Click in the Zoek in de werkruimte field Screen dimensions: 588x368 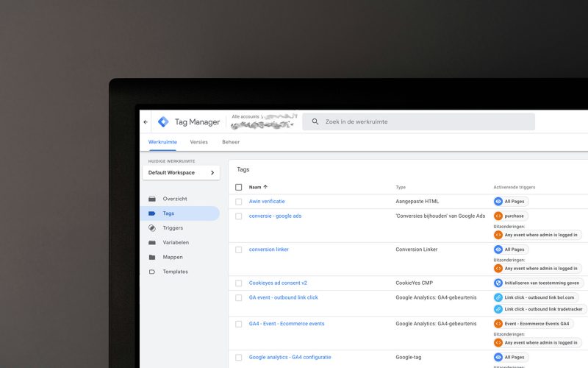(418, 121)
